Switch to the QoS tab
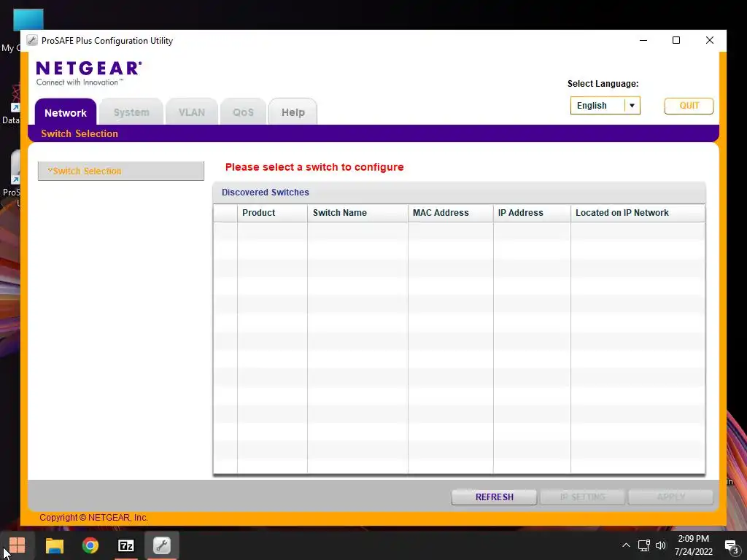Image resolution: width=747 pixels, height=560 pixels. (x=243, y=112)
